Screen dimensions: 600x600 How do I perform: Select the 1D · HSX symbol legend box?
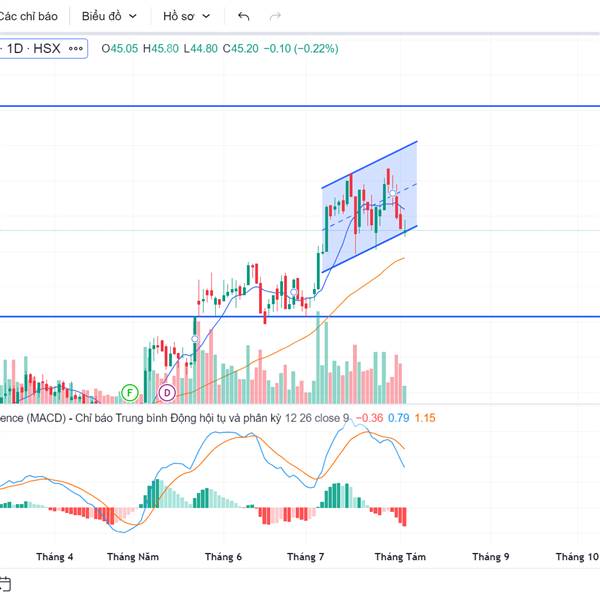43,49
